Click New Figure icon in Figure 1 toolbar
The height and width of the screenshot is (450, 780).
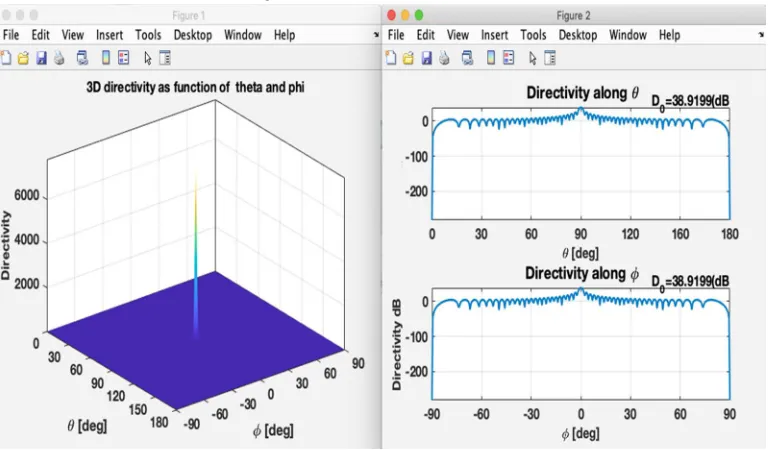(x=5, y=58)
